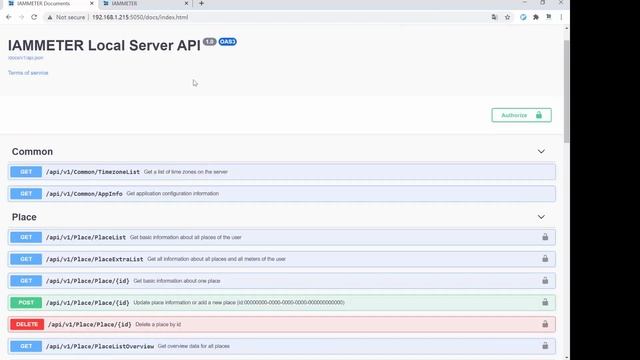Screen dimensions: 640x360
Task: Go back to the previous page
Action: click(x=9, y=17)
